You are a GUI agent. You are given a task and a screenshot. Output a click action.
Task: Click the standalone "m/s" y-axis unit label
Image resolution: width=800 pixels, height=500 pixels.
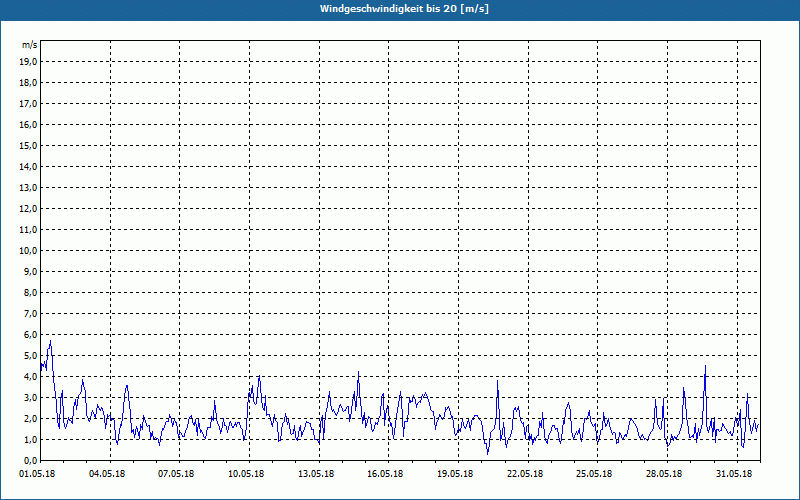30,45
